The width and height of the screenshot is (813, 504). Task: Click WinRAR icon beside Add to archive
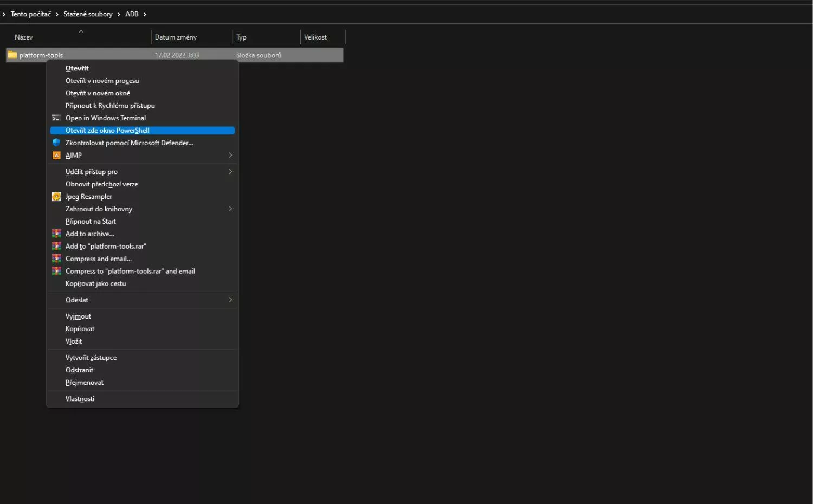coord(56,234)
